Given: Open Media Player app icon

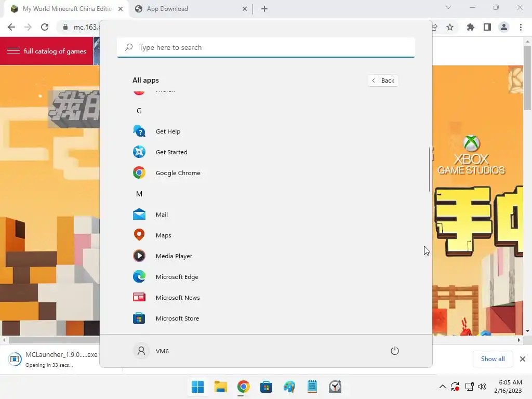Looking at the screenshot, I should point(139,256).
